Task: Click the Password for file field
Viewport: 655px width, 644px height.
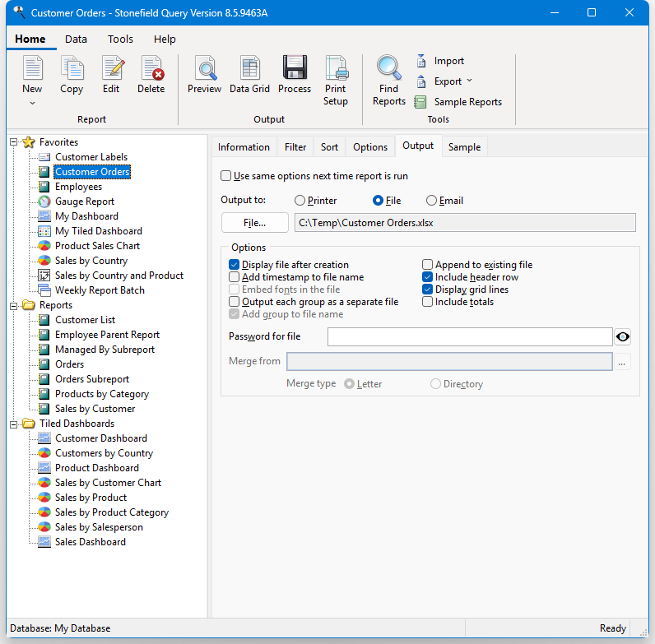Action: [x=469, y=336]
